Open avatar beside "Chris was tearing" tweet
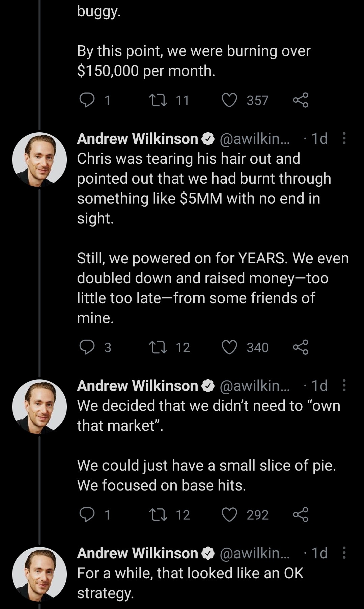This screenshot has width=364, height=609. 39,160
